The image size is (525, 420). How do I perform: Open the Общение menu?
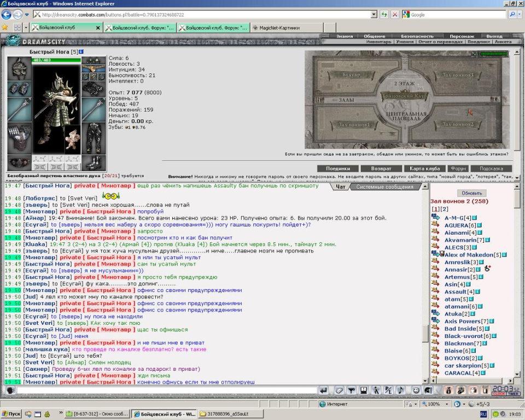click(x=374, y=36)
